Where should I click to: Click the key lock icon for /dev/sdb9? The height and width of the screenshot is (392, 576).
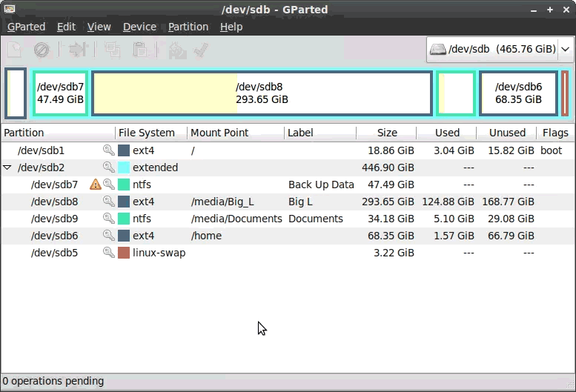coord(109,218)
